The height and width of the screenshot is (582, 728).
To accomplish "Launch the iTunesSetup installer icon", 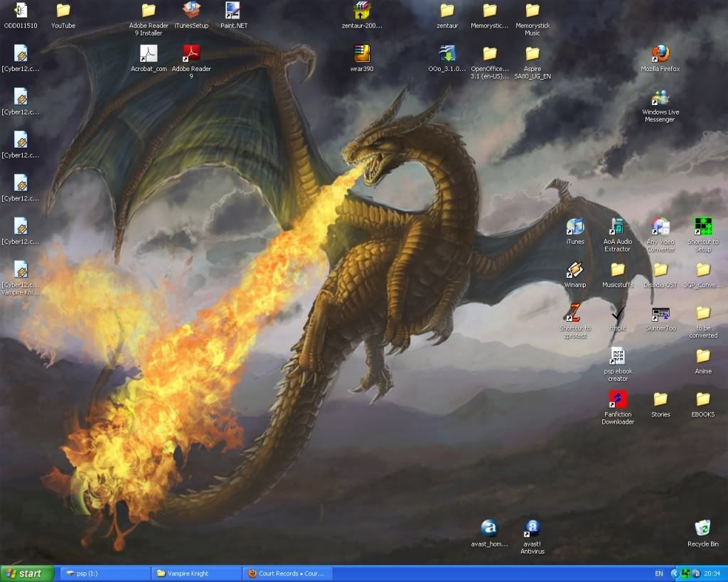I will (x=191, y=11).
